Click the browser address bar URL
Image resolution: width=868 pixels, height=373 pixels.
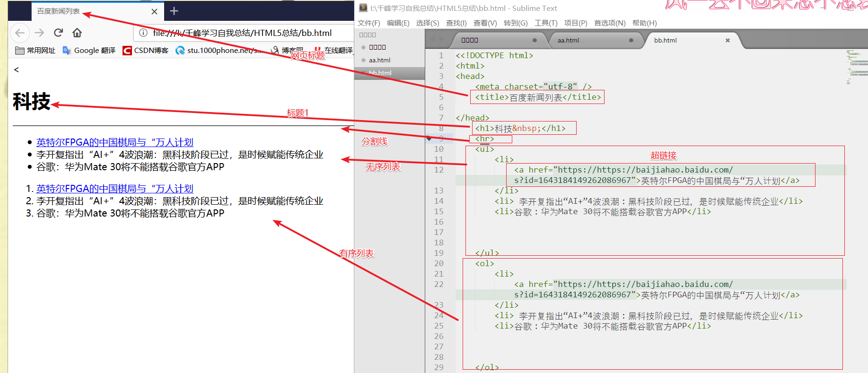coord(242,33)
